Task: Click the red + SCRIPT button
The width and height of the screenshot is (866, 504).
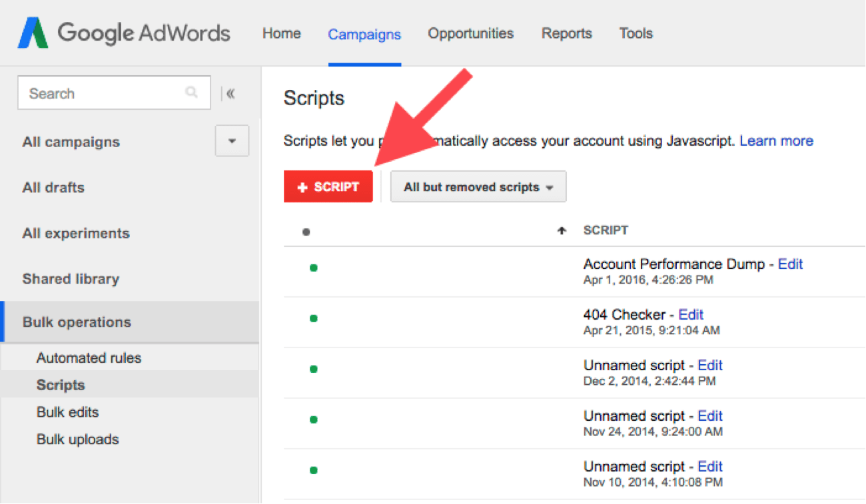Action: pyautogui.click(x=328, y=187)
